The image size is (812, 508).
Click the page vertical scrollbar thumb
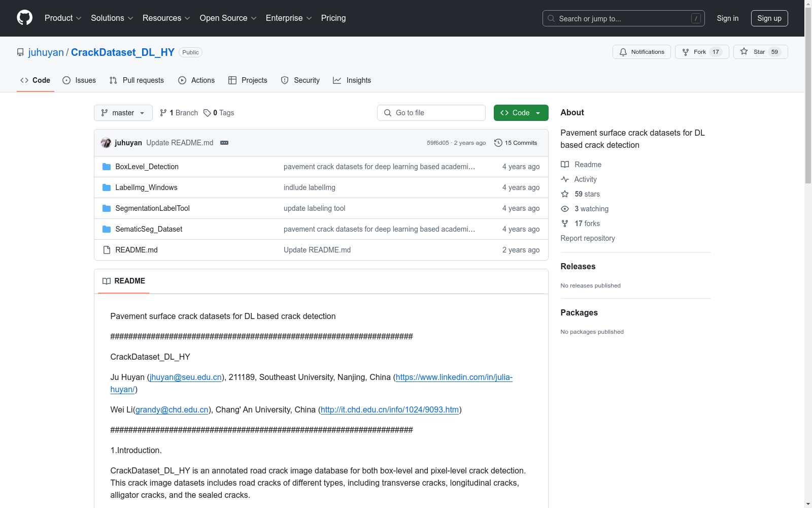coord(808,97)
